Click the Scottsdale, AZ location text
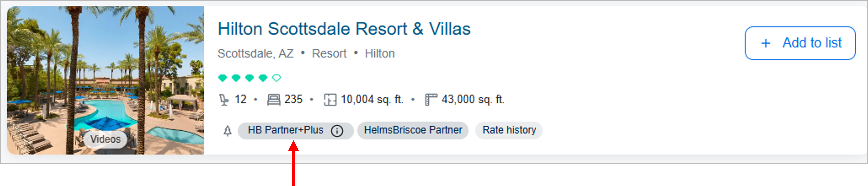The height and width of the screenshot is (186, 868). 255,54
